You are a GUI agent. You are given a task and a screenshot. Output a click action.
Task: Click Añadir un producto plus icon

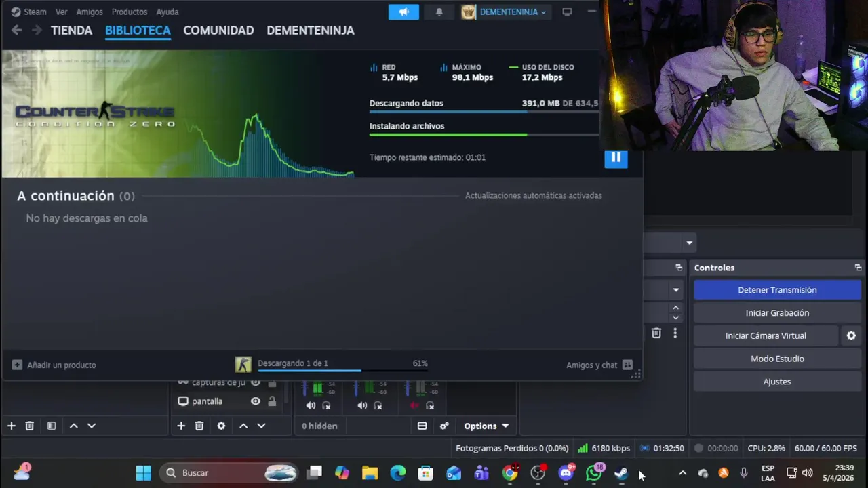(x=17, y=365)
